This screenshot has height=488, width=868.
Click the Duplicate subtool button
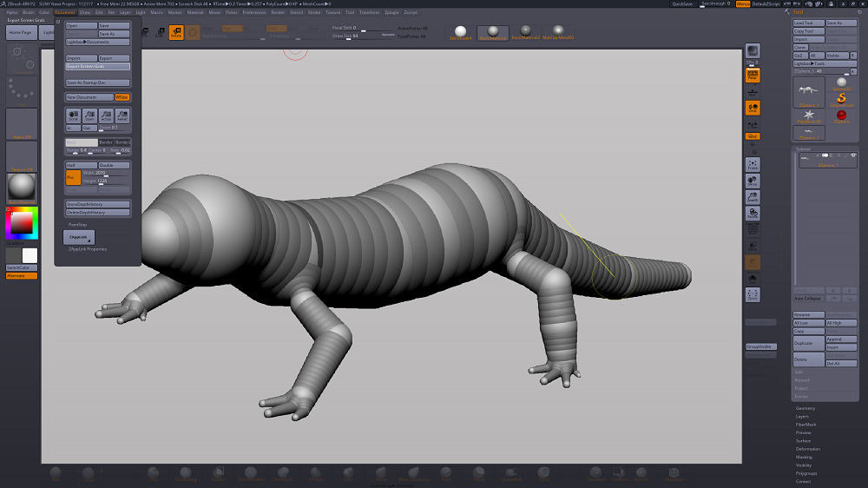809,343
